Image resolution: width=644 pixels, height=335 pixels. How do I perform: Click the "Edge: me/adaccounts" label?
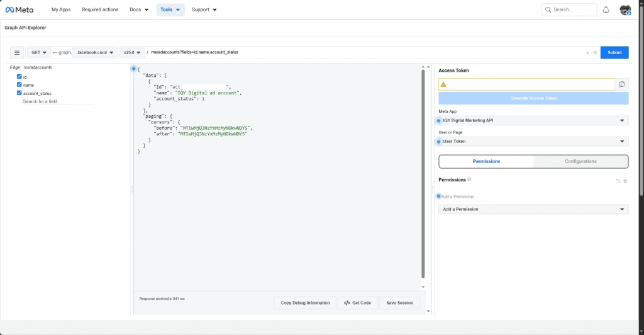(x=31, y=67)
